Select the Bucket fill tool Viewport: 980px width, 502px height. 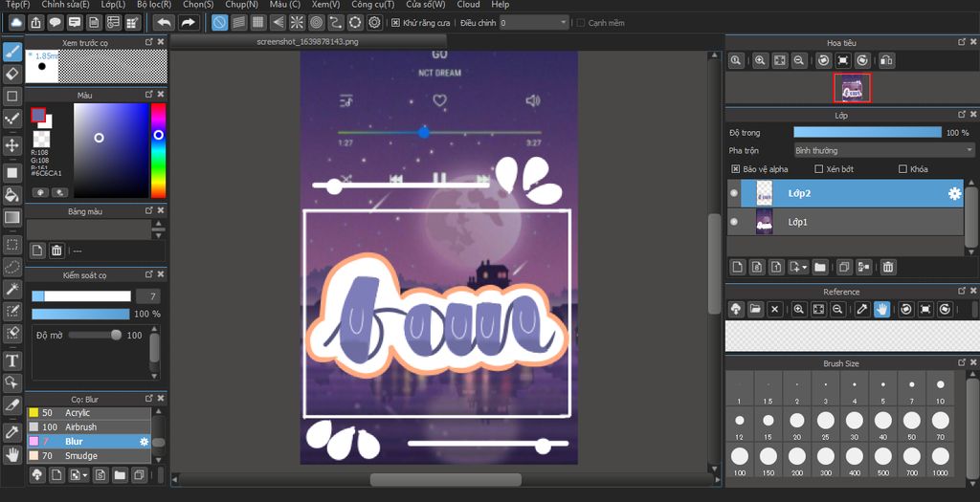click(12, 194)
